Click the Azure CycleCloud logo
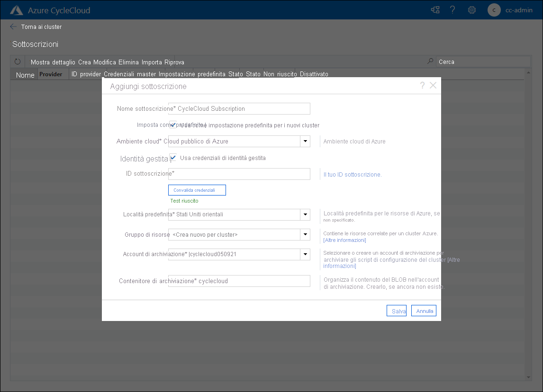The image size is (543, 392). click(16, 9)
